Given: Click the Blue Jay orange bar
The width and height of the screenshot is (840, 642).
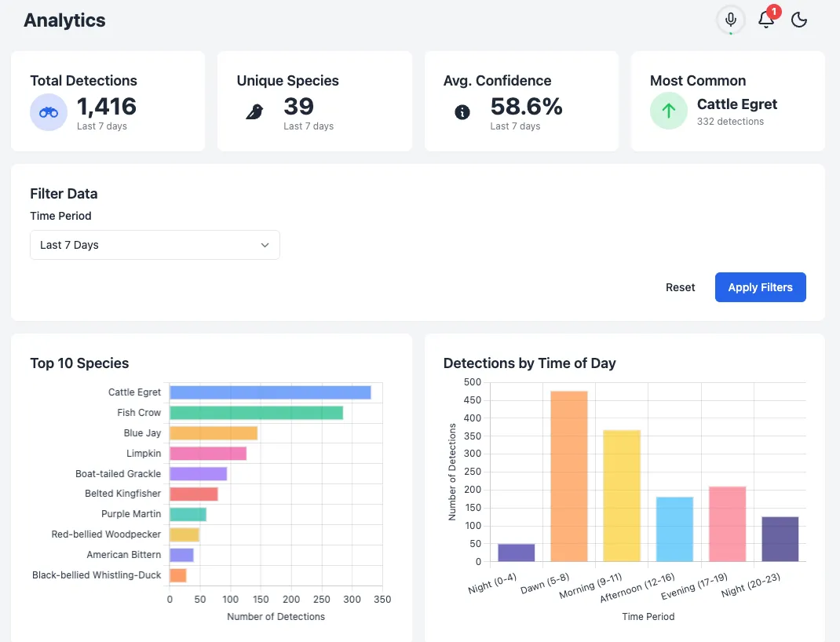Looking at the screenshot, I should tap(214, 433).
